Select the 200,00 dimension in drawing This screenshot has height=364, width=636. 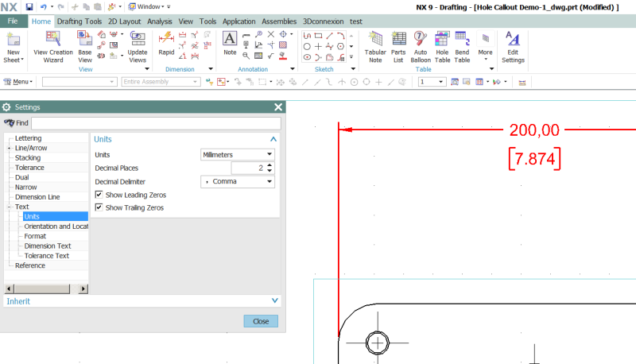coord(534,130)
